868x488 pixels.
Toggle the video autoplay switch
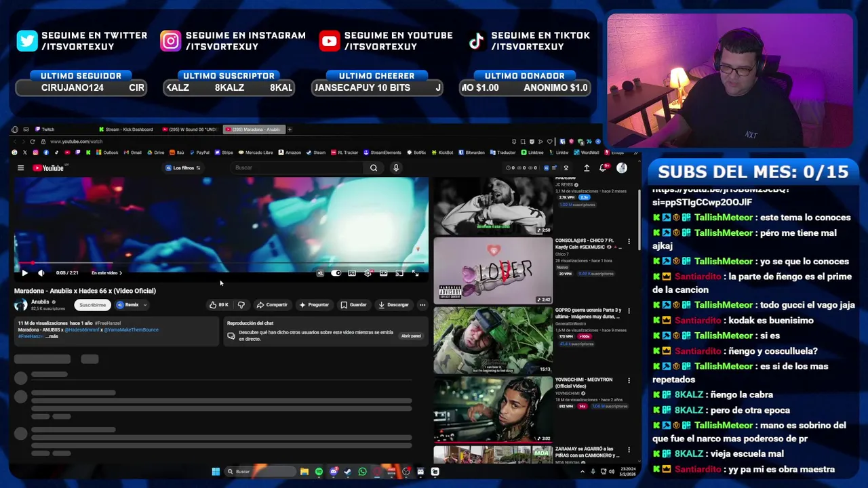click(336, 273)
